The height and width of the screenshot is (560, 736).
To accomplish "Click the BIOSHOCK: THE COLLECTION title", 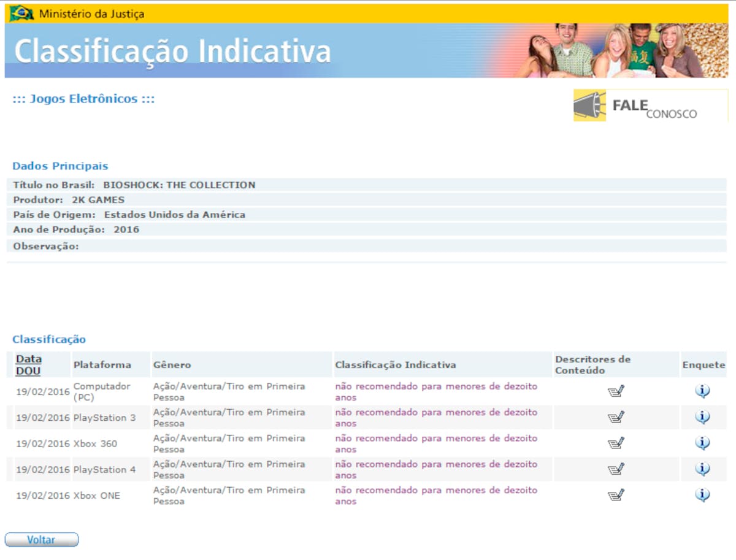I will pos(179,185).
